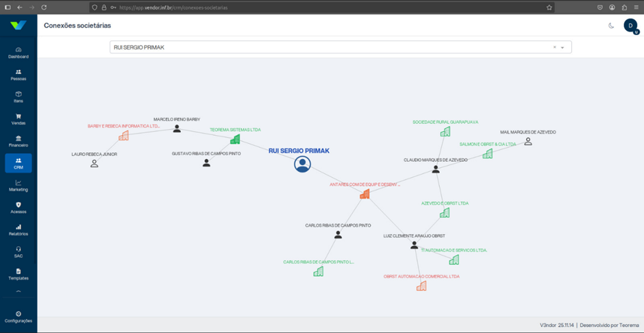Open the Vendas sidebar section
The width and height of the screenshot is (644, 333).
18,119
